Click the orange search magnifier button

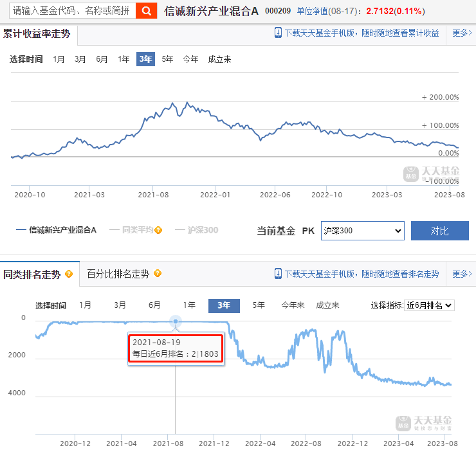147,11
